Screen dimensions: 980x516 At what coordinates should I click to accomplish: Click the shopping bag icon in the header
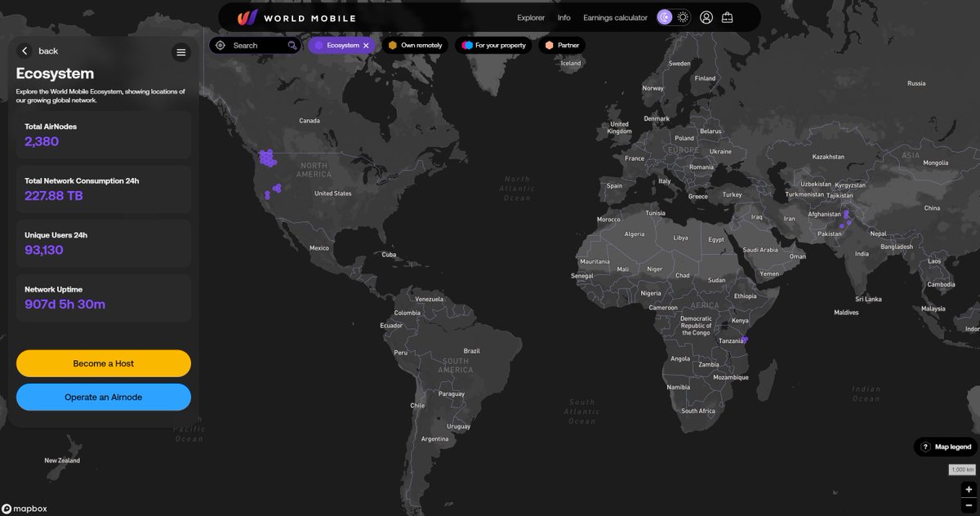[727, 16]
